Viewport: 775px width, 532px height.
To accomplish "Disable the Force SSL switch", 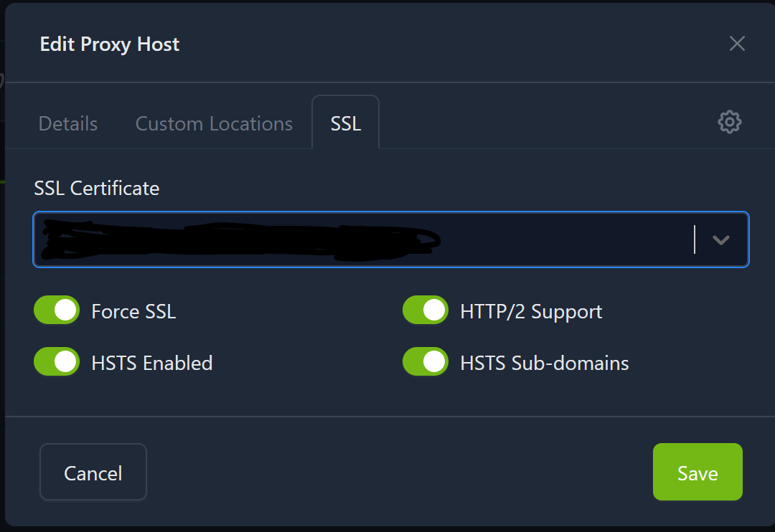I will tap(57, 311).
